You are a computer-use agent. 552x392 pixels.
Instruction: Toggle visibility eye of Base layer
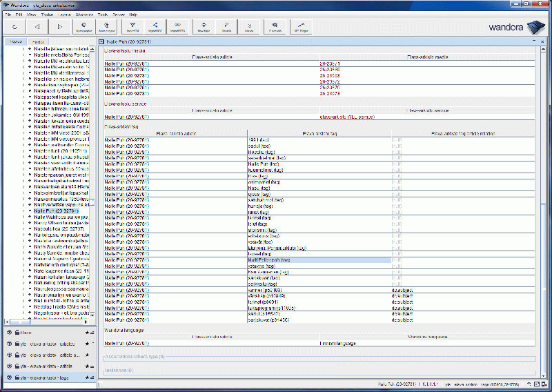click(x=9, y=333)
